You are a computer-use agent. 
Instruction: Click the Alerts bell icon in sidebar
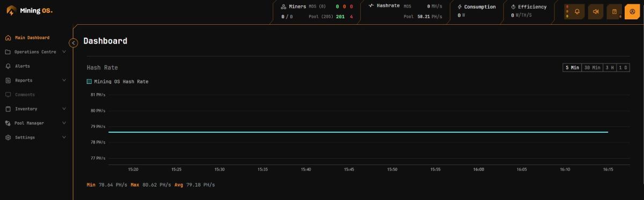tap(8, 66)
